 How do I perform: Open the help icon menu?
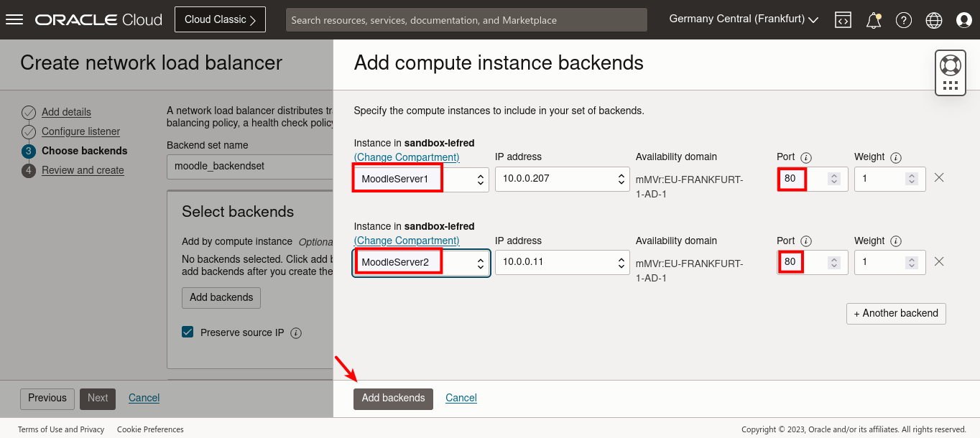click(904, 19)
